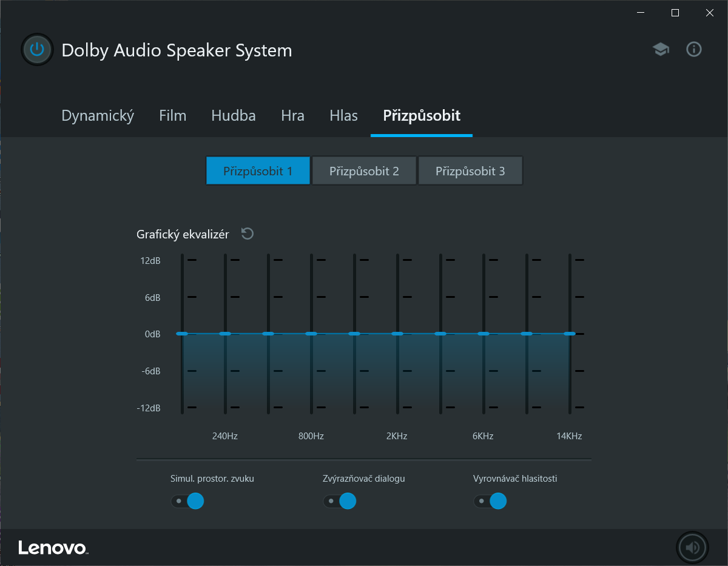728x566 pixels.
Task: Disable the Zvýrazňovač dialogu switch
Action: 340,501
